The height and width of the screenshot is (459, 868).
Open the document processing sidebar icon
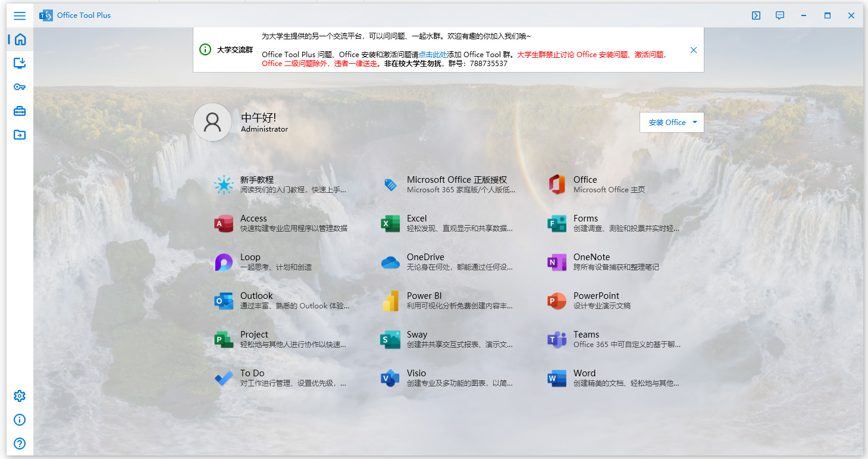pos(19,135)
